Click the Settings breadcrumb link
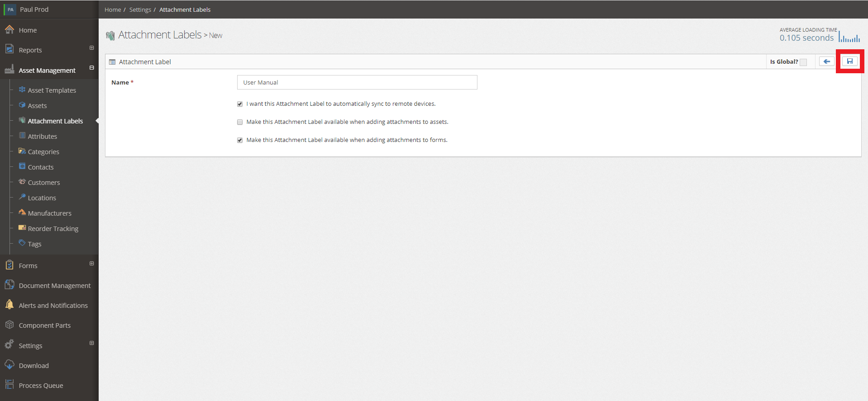 tap(140, 9)
